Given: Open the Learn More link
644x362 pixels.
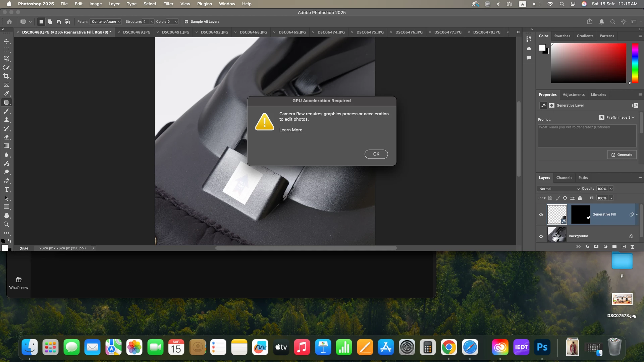Looking at the screenshot, I should (290, 130).
